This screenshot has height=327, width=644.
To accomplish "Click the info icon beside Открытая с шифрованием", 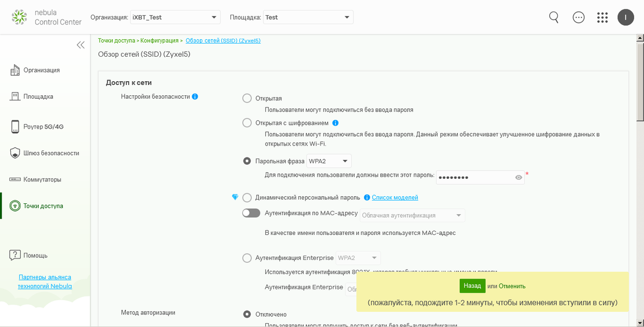I will (336, 123).
